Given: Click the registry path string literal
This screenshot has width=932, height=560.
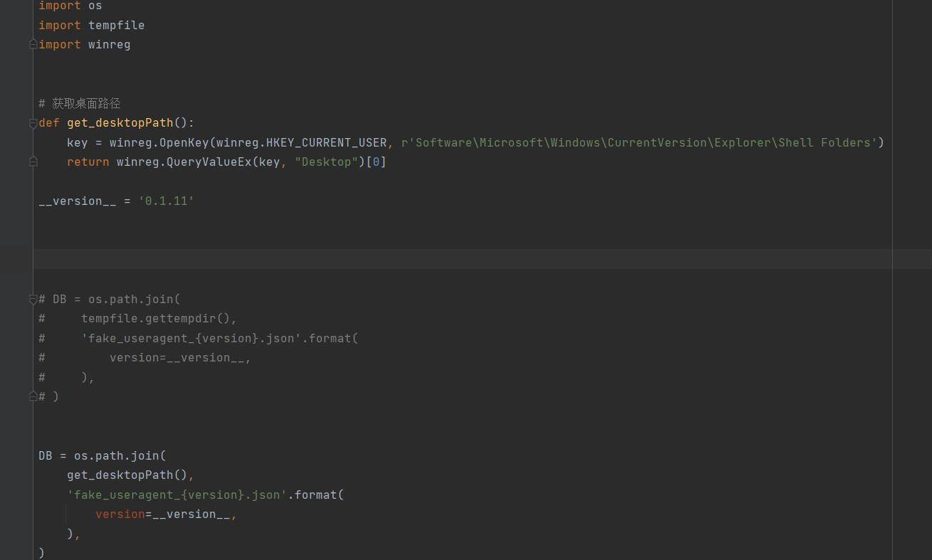Looking at the screenshot, I should 640,142.
